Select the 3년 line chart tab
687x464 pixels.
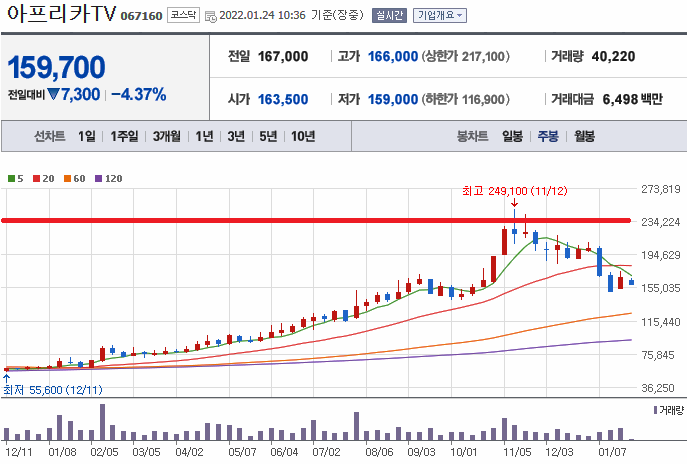[x=236, y=136]
